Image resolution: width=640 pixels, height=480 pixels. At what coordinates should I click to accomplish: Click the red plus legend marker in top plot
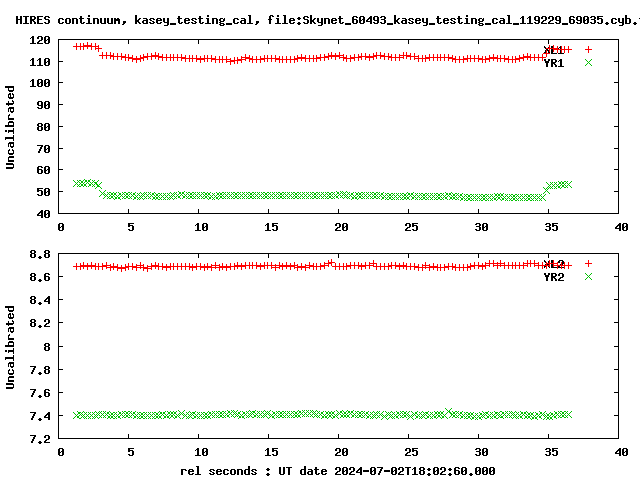coord(588,49)
